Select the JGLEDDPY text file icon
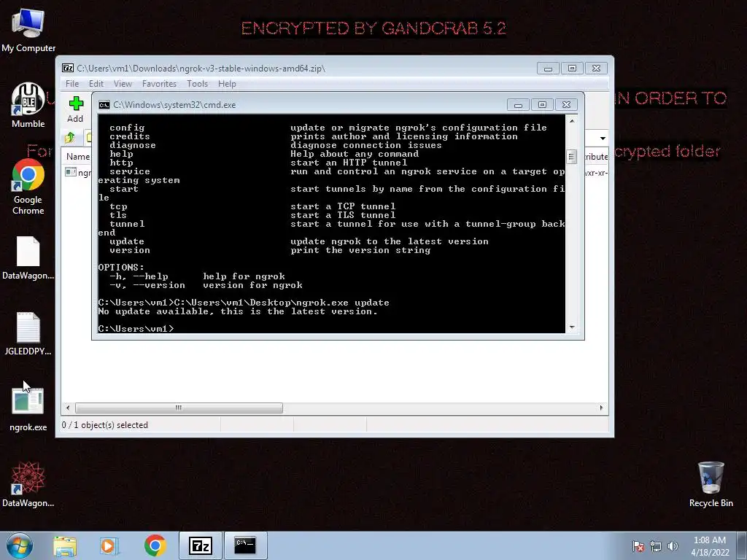The width and height of the screenshot is (747, 560). pyautogui.click(x=28, y=334)
